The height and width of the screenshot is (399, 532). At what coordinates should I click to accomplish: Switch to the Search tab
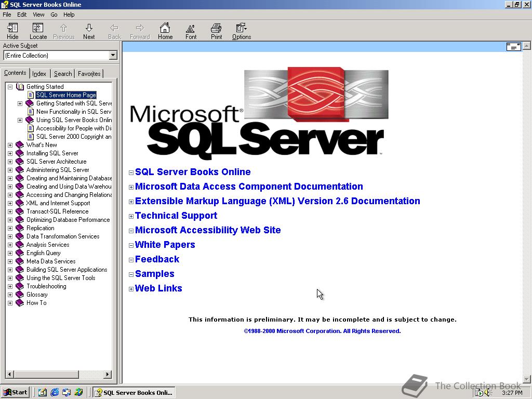click(63, 74)
